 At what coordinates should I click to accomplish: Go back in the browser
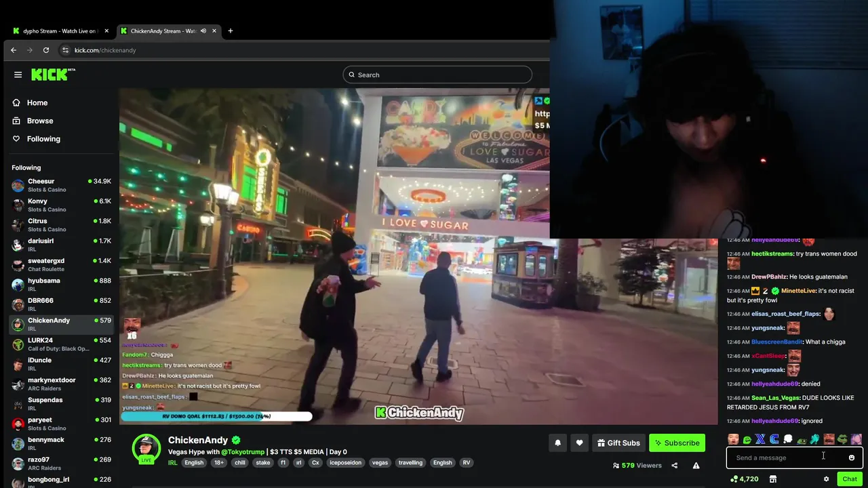(x=14, y=50)
